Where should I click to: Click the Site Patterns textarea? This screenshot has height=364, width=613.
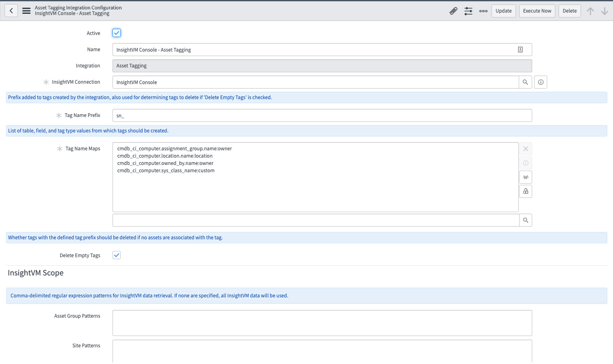(322, 351)
